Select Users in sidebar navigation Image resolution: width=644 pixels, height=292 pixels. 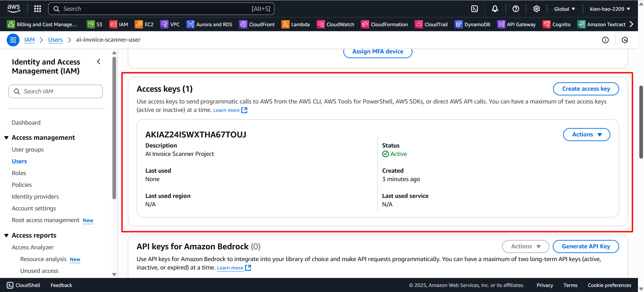click(x=19, y=161)
